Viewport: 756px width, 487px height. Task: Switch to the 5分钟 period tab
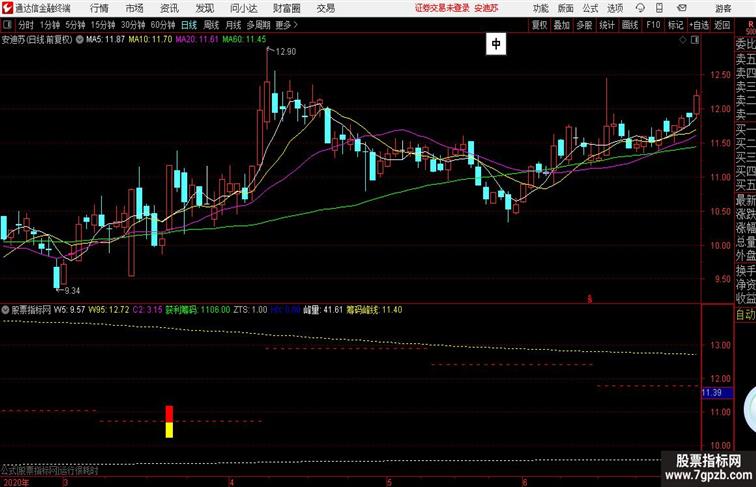75,25
